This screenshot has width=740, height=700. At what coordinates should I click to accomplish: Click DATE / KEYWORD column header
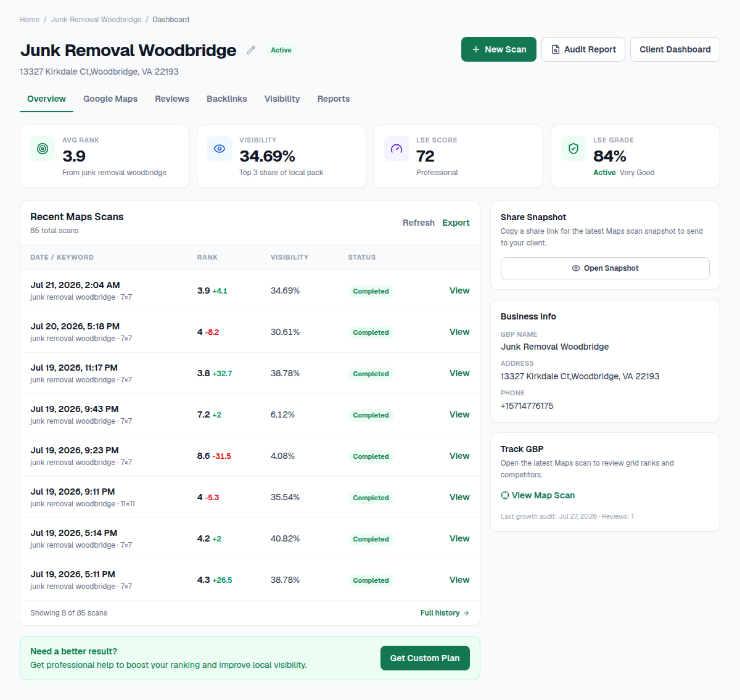coord(62,257)
